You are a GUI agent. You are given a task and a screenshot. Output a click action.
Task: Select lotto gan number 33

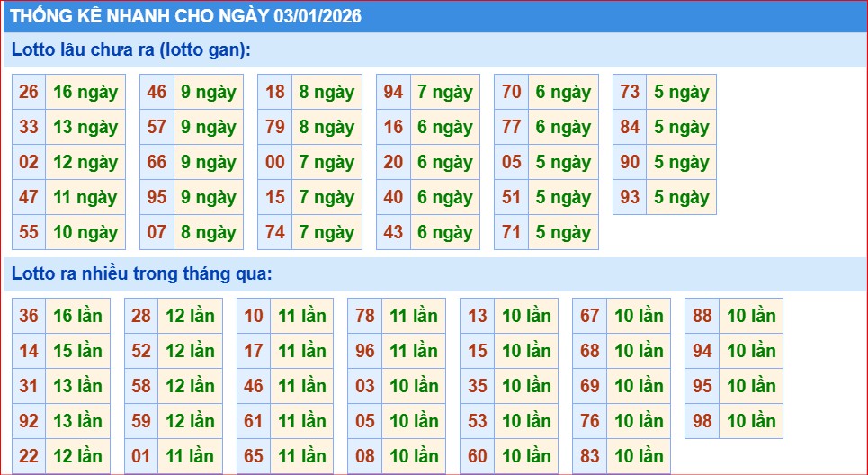(29, 127)
